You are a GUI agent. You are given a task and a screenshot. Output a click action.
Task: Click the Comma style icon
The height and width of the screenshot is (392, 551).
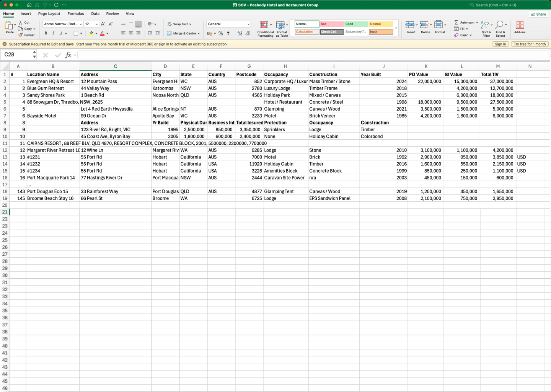coord(228,33)
